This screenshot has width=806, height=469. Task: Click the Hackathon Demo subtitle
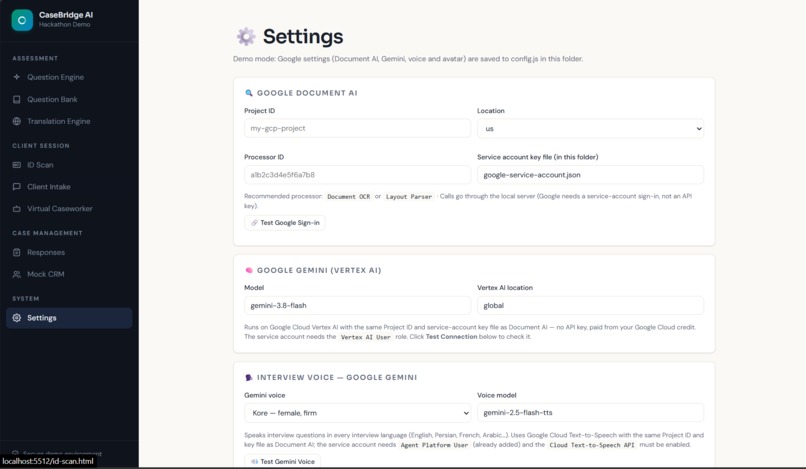(x=65, y=24)
